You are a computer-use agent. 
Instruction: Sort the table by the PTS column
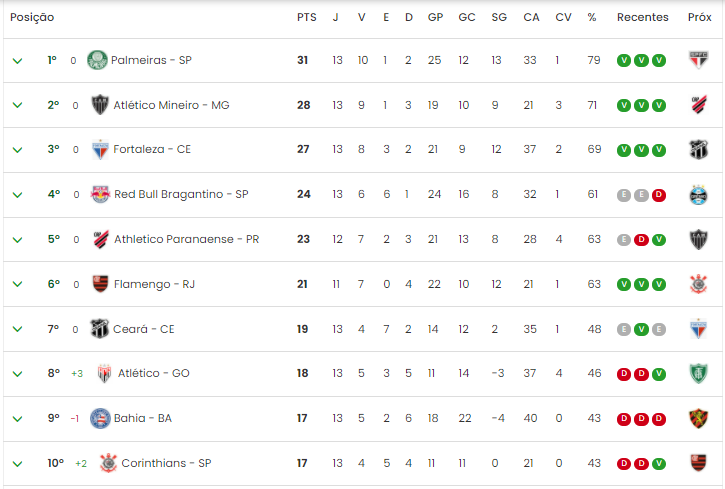pos(307,18)
